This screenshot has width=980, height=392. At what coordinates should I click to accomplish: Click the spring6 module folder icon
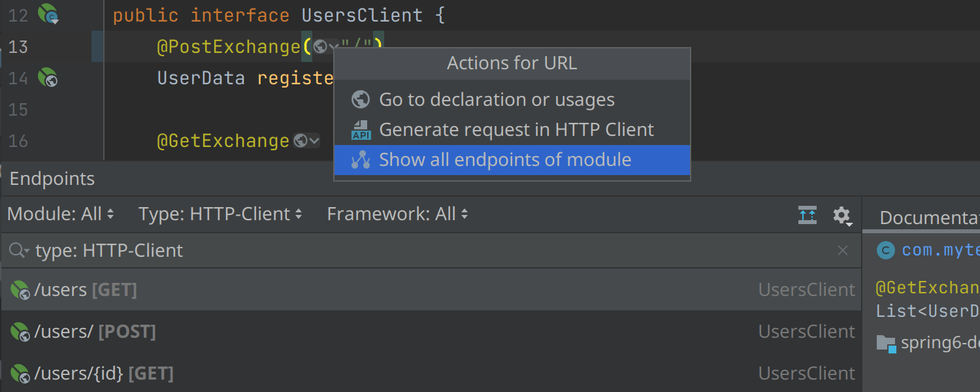[x=886, y=343]
